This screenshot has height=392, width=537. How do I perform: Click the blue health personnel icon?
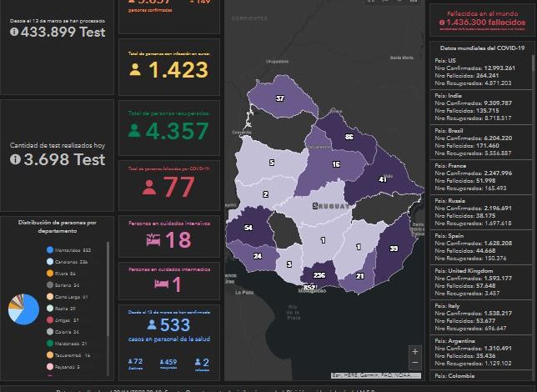point(152,325)
